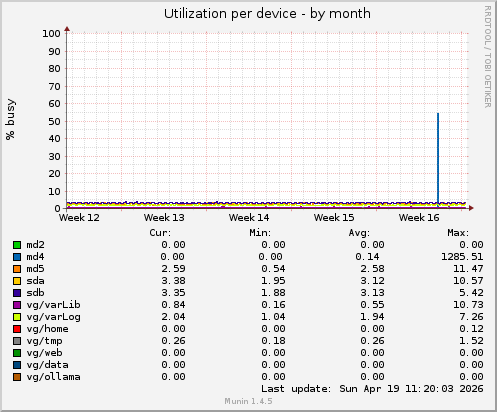Click the 10 y-axis tick label
Screen dimensions: 497x412
54,192
